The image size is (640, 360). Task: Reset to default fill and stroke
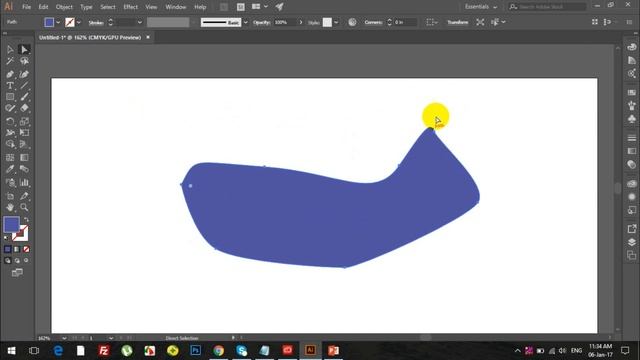(6, 238)
